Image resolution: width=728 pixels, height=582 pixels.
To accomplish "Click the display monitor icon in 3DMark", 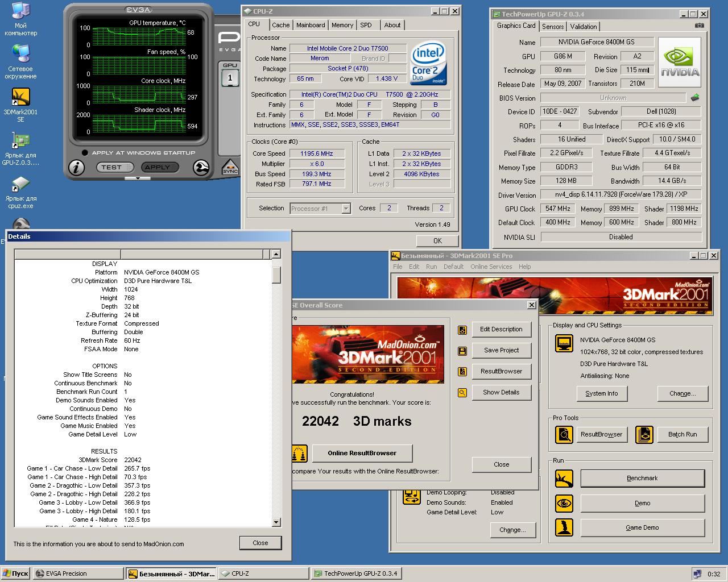I will [564, 343].
